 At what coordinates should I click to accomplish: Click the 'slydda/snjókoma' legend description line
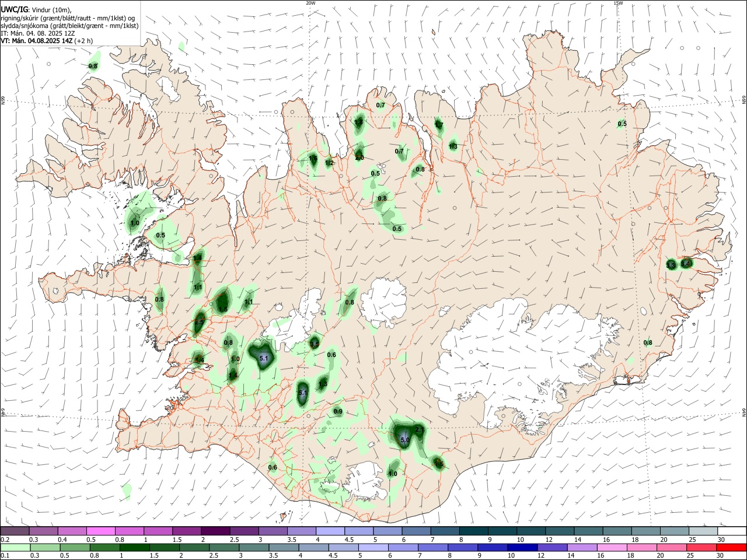coord(69,26)
